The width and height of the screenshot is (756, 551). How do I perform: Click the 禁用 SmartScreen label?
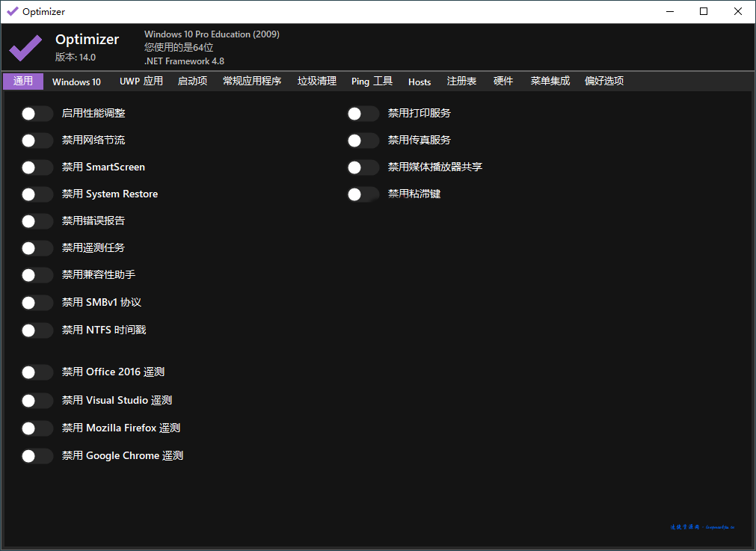[x=103, y=167]
